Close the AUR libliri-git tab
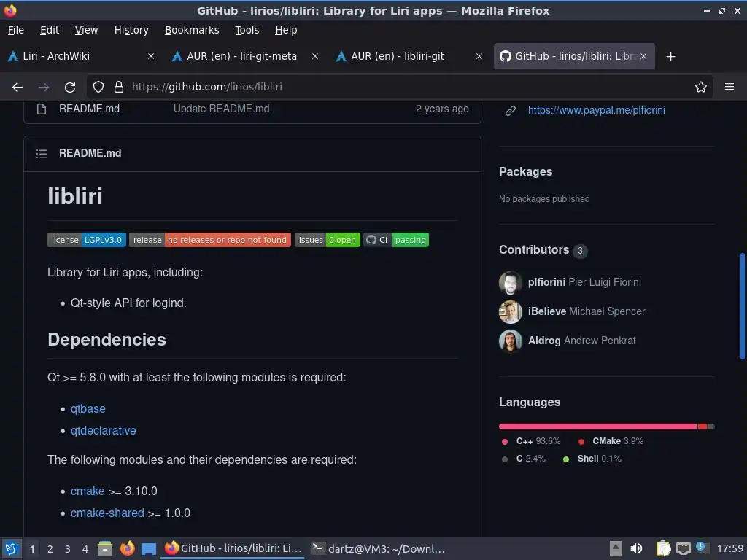747x560 pixels. coord(479,56)
